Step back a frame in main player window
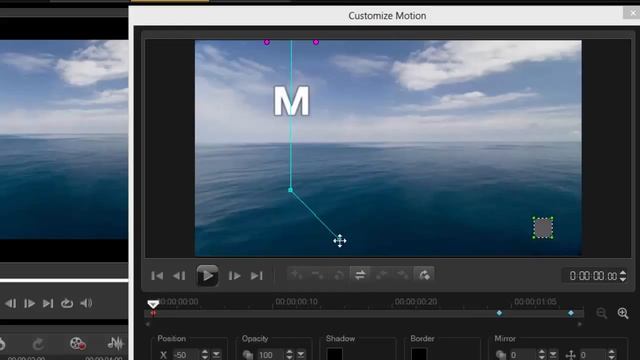The width and height of the screenshot is (640, 360). pos(11,303)
